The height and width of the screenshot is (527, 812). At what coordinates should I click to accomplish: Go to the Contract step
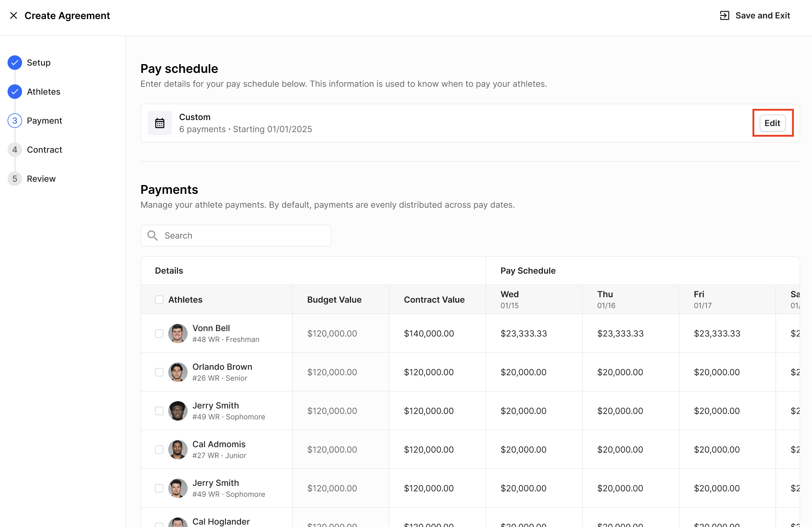[x=44, y=150]
